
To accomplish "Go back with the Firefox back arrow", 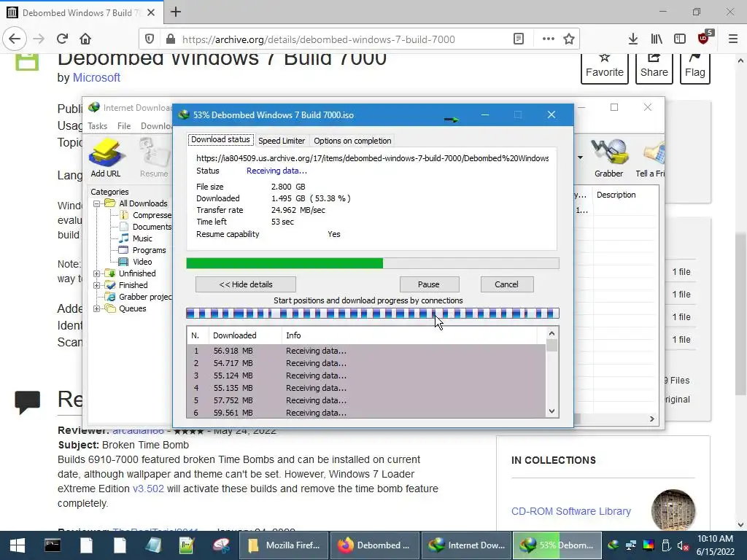I will [x=15, y=39].
